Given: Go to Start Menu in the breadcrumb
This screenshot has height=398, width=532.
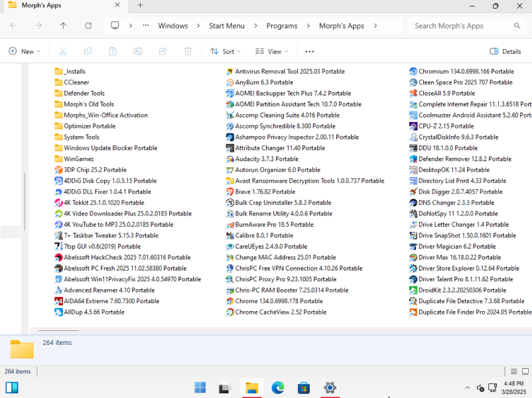Looking at the screenshot, I should (x=227, y=26).
